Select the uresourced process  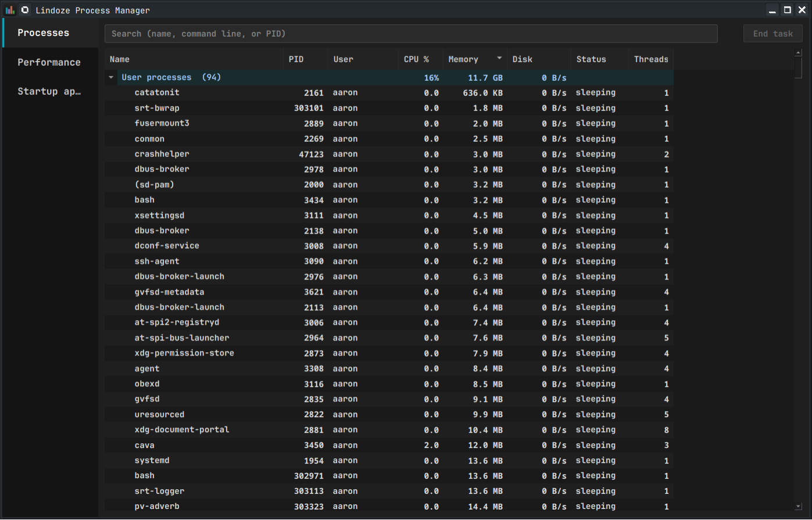pos(389,415)
